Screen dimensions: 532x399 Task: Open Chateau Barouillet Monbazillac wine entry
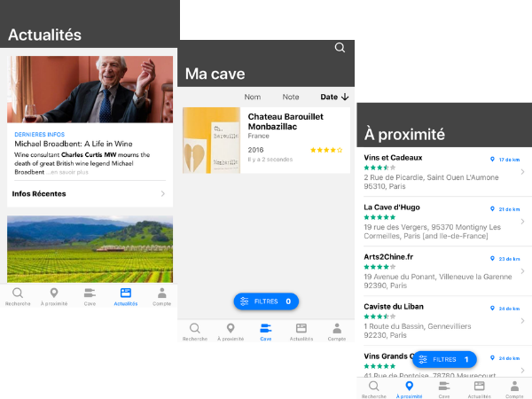266,140
